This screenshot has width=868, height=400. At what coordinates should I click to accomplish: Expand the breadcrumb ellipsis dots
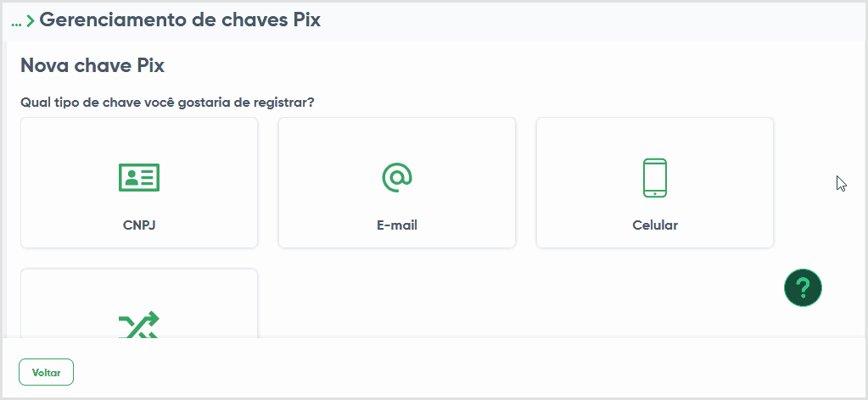tap(17, 25)
